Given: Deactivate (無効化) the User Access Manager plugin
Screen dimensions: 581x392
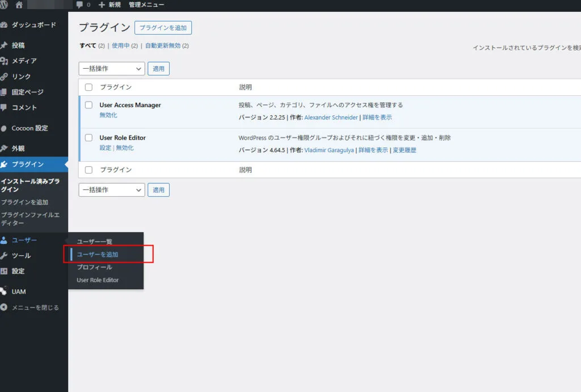Looking at the screenshot, I should coord(108,115).
